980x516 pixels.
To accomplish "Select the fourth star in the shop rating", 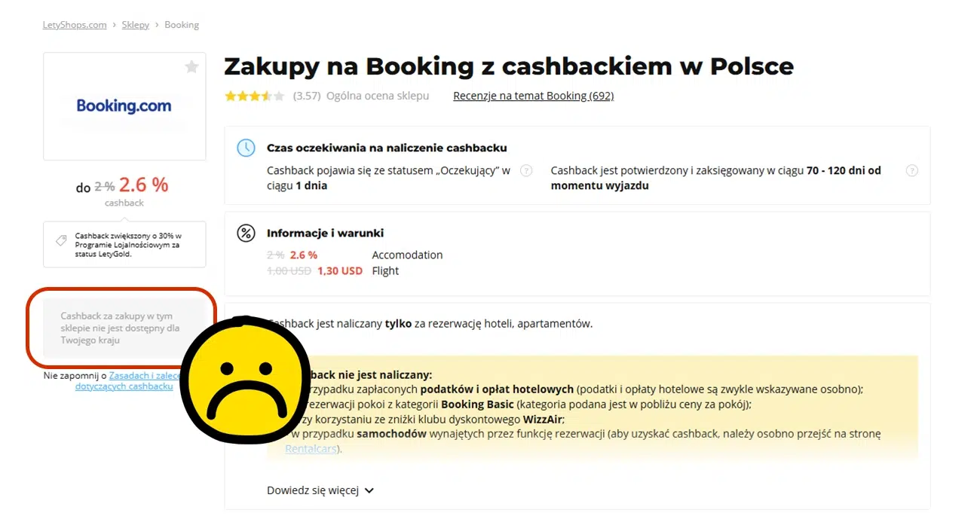I will [265, 96].
